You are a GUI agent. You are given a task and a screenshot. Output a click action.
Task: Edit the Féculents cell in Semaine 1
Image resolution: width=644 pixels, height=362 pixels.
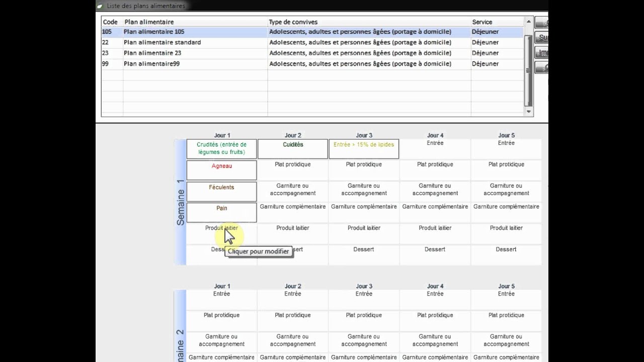click(x=221, y=192)
